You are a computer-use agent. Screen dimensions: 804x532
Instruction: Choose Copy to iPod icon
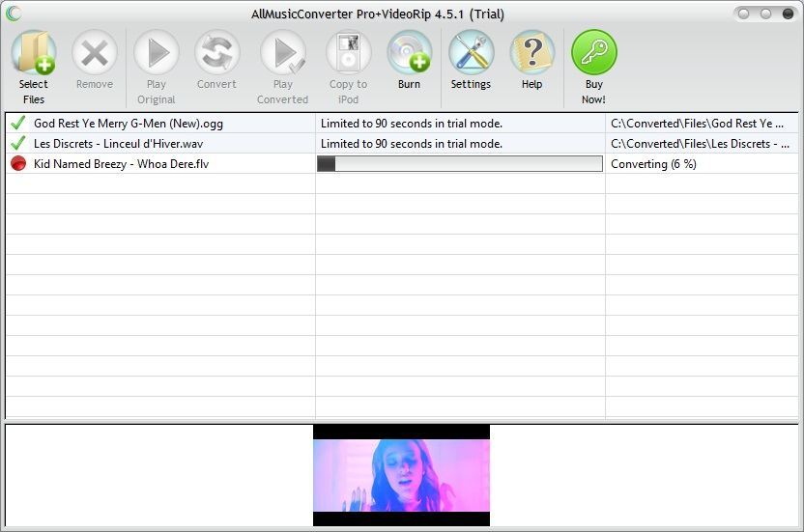pos(349,52)
